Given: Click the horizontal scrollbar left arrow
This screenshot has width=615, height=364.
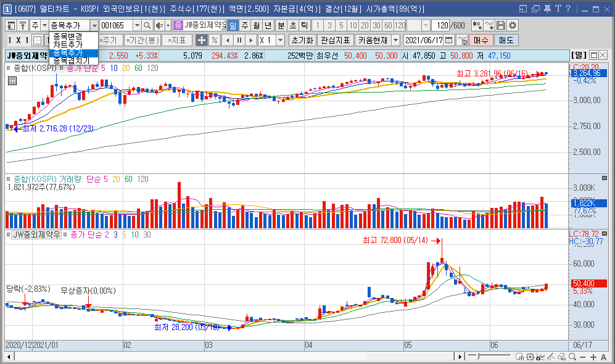Looking at the screenshot, I should tap(9, 357).
